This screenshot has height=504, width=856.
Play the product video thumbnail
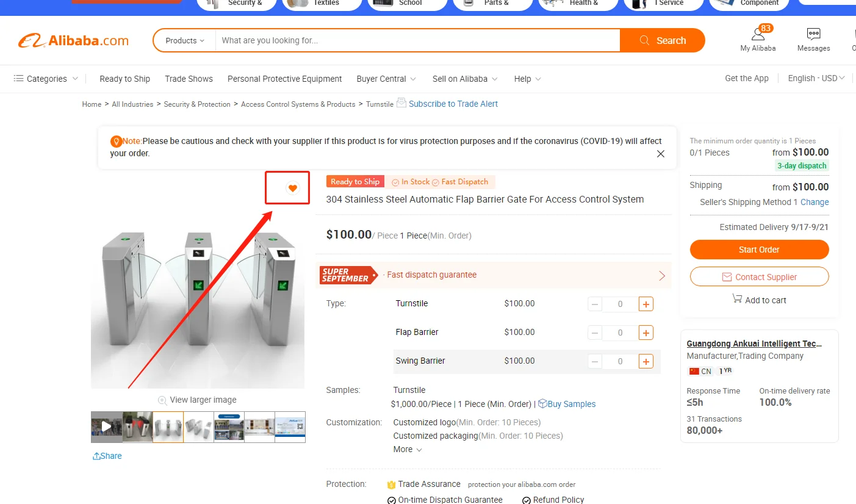click(x=106, y=427)
